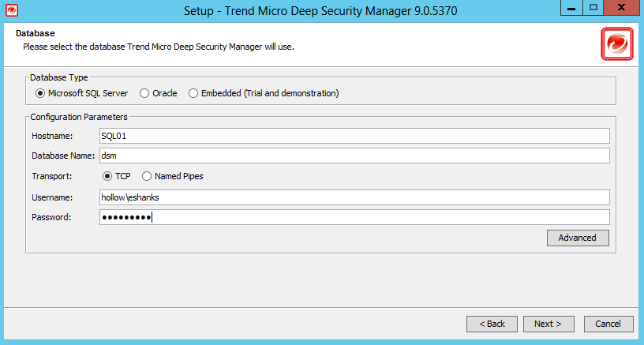Click the Database Name: label

(63, 156)
